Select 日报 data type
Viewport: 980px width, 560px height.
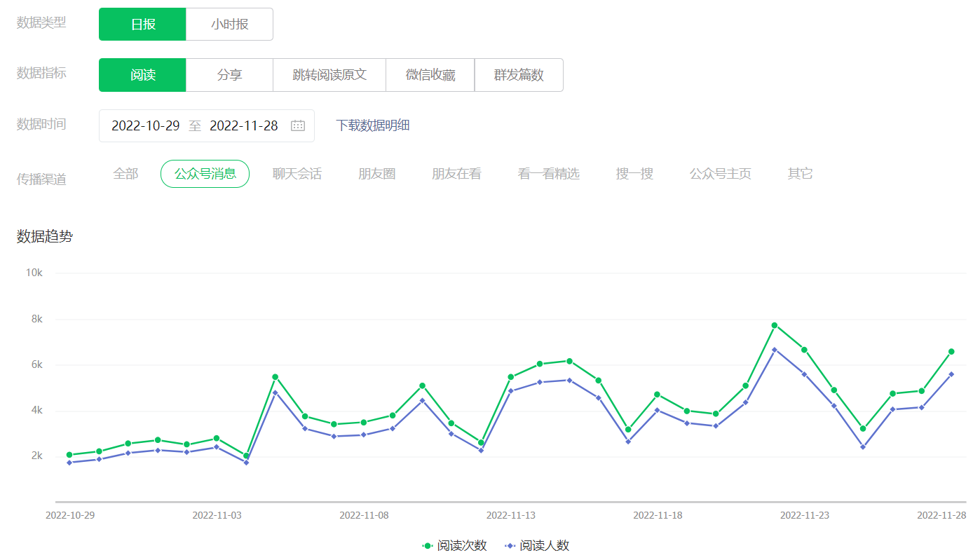click(143, 25)
